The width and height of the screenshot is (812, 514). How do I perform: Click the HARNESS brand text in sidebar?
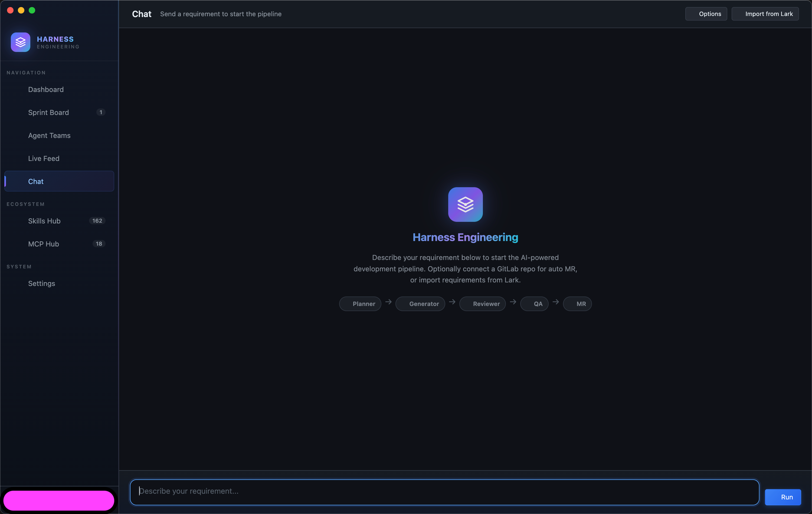coord(55,39)
